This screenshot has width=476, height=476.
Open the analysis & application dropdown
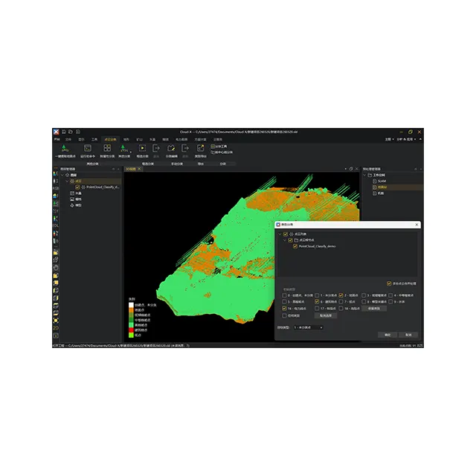click(406, 139)
